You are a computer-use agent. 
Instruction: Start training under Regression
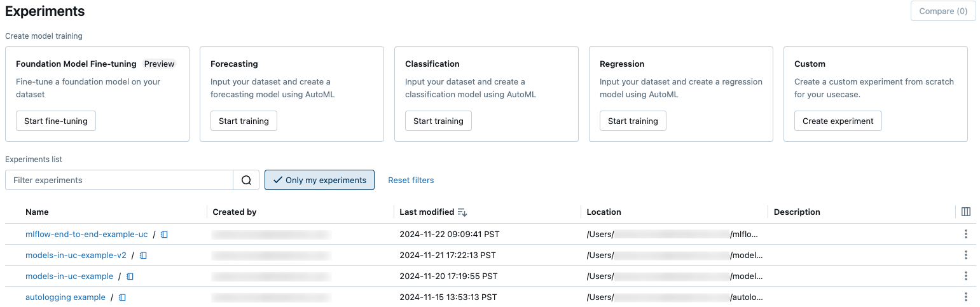[633, 121]
